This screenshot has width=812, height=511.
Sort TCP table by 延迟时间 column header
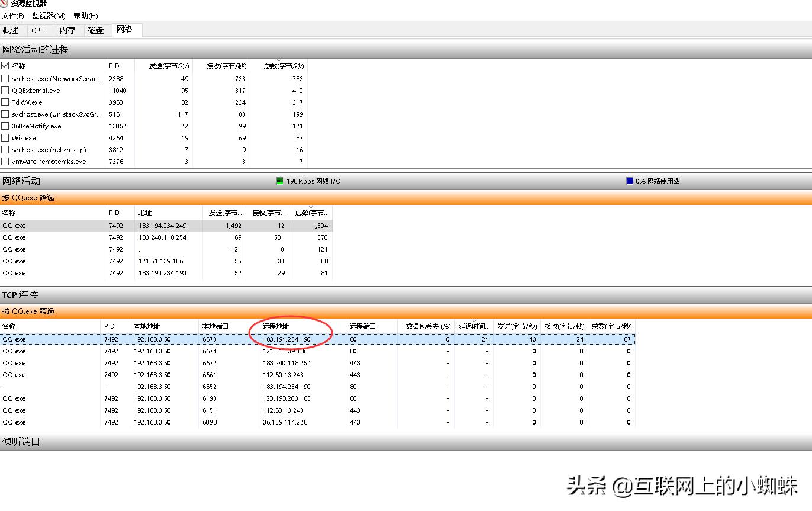(x=473, y=326)
